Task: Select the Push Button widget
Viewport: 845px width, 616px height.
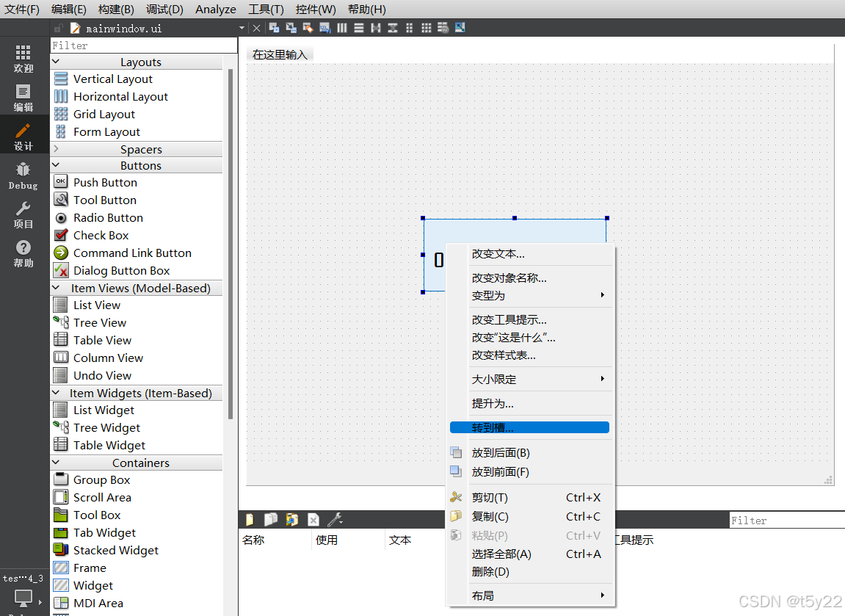Action: [105, 182]
